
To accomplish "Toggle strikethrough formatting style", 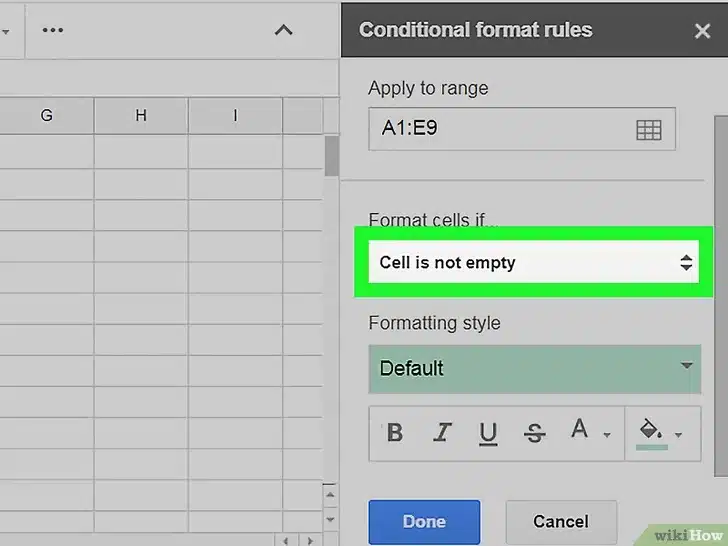I will click(x=534, y=433).
